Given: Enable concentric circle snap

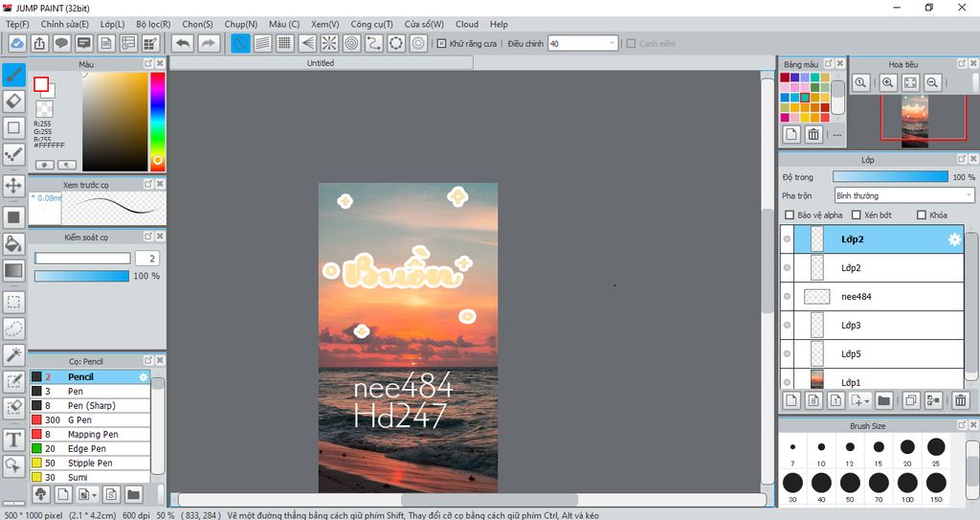Looking at the screenshot, I should (352, 43).
